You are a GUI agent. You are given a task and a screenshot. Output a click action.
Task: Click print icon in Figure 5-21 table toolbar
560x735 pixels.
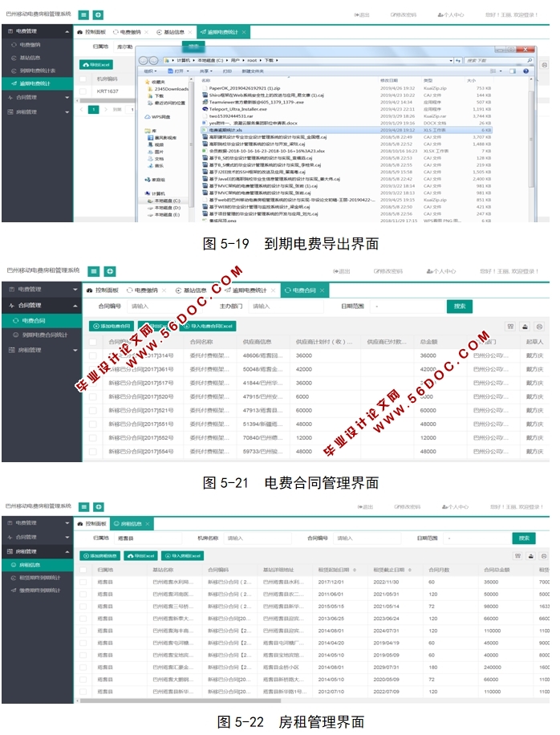(539, 327)
